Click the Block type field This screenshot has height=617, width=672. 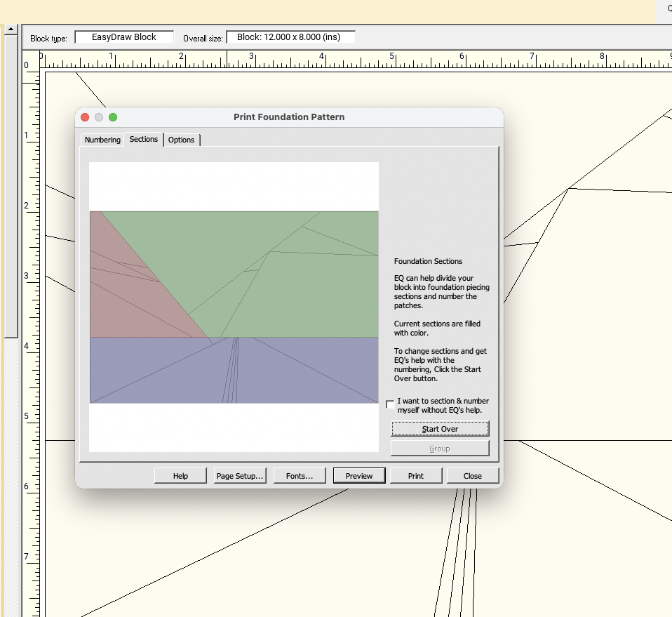click(124, 37)
